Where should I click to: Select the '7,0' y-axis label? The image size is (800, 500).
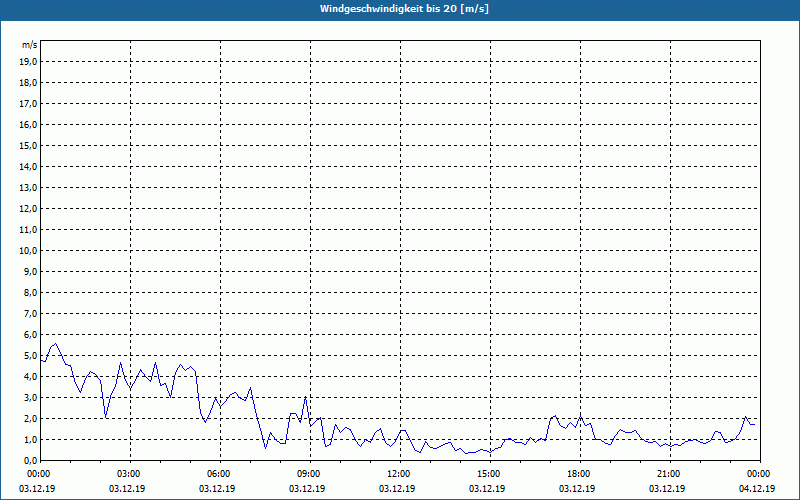coord(31,313)
